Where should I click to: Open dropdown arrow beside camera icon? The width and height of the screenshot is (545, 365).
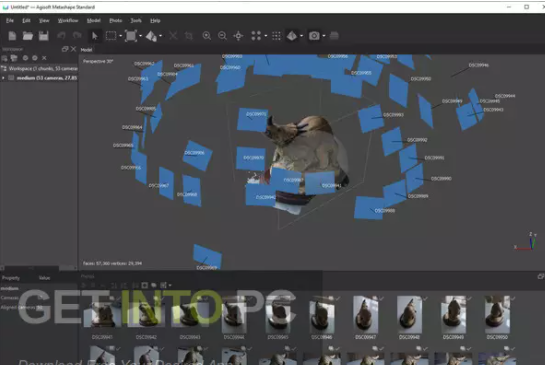point(324,36)
